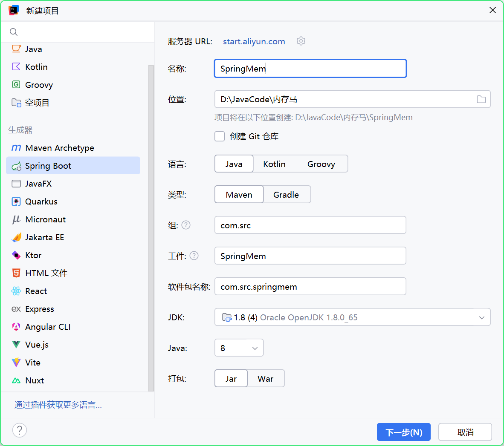Click the Spring Boot generator icon
Viewport: 504px width, 446px height.
click(16, 166)
